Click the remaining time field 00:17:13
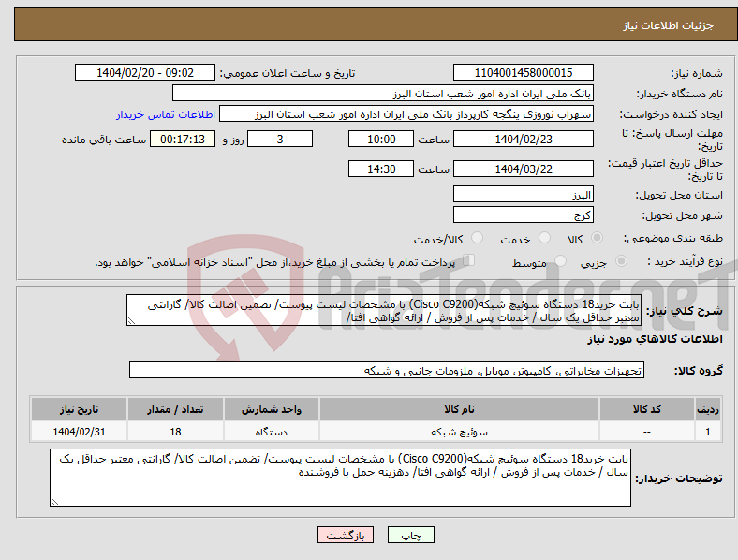This screenshot has height=560, width=738. tap(183, 139)
